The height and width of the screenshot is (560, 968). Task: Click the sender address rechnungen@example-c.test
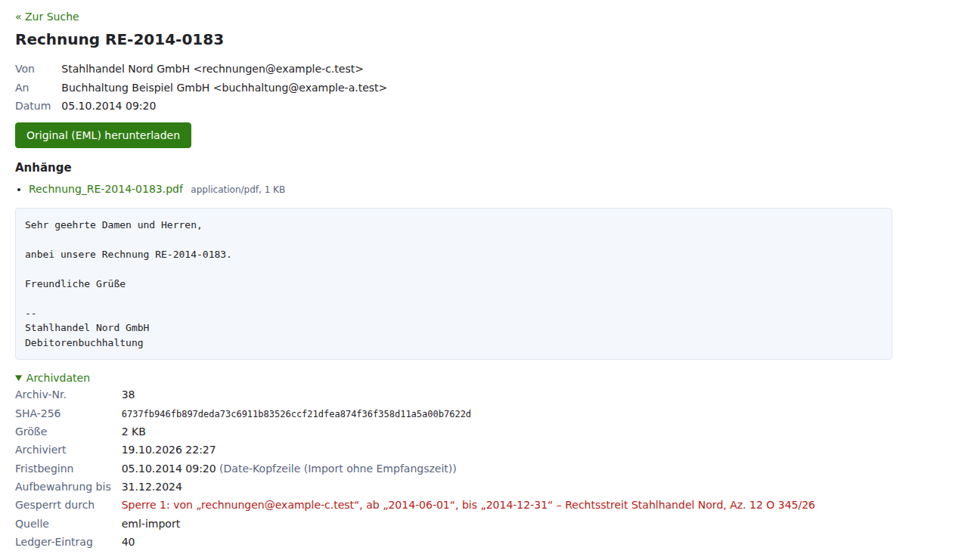click(x=278, y=69)
